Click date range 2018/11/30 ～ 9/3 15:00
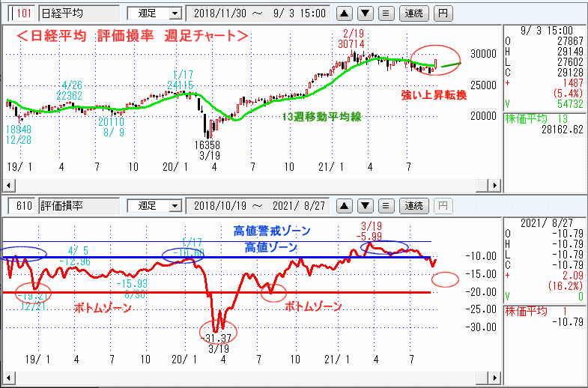This screenshot has width=588, height=388. click(x=258, y=14)
